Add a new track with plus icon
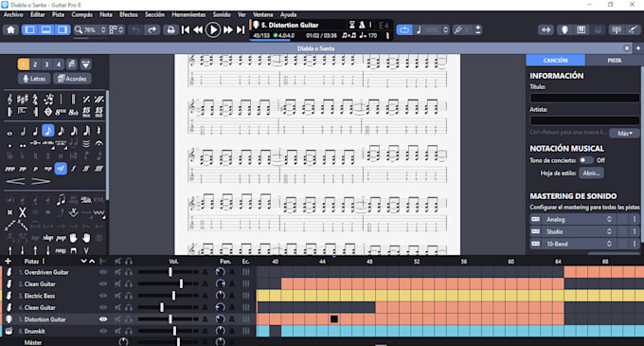The width and height of the screenshot is (644, 346). pos(8,261)
